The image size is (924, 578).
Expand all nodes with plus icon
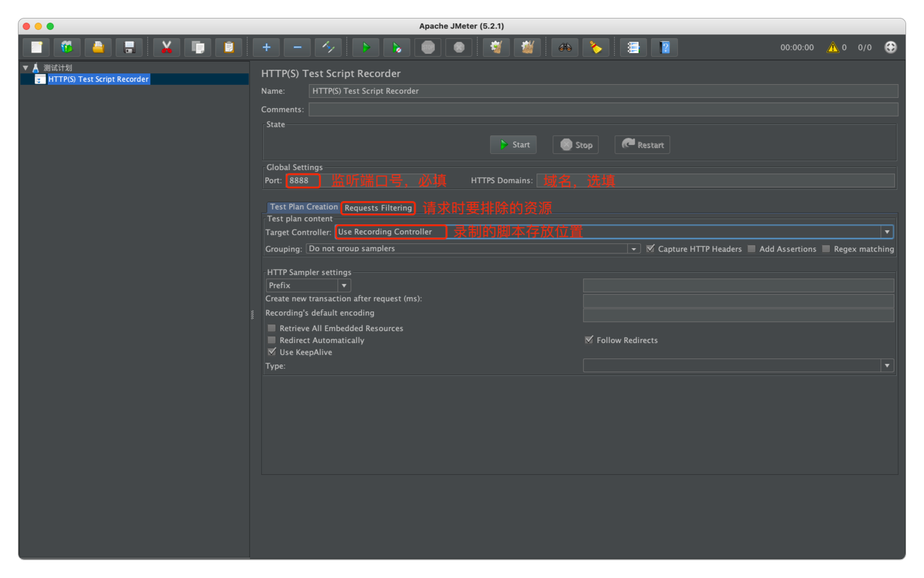click(266, 47)
